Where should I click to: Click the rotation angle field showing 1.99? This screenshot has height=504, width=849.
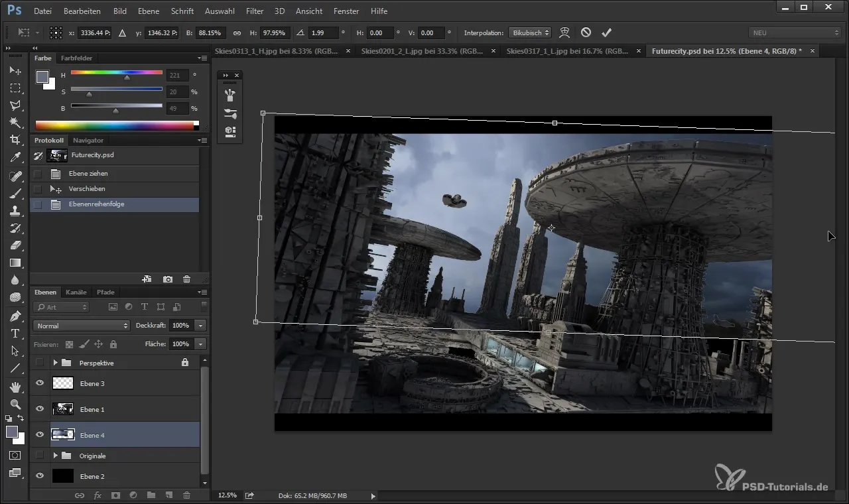(322, 32)
